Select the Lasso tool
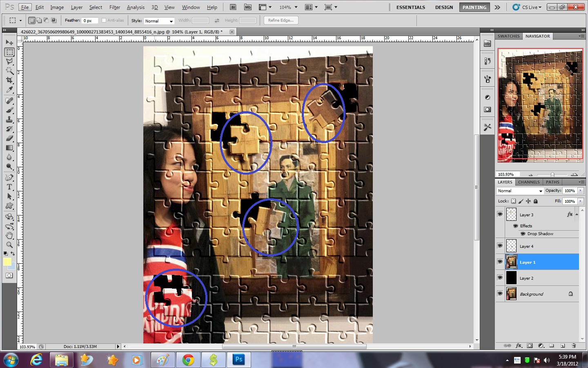The width and height of the screenshot is (588, 368). (9, 61)
